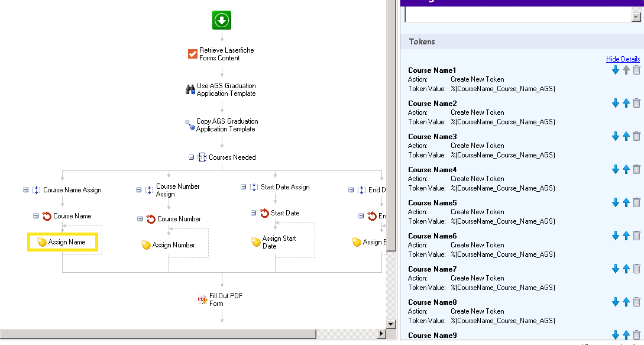
Task: Select the 'Fill Out PDF Form' activity label
Action: click(x=225, y=300)
